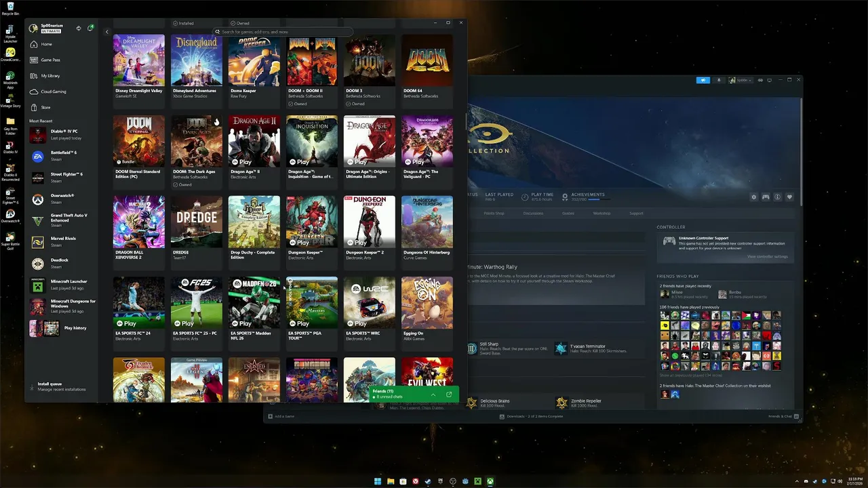Select Minecraft Launcher in Most Recent list
Image resolution: width=868 pixels, height=488 pixels.
point(62,285)
